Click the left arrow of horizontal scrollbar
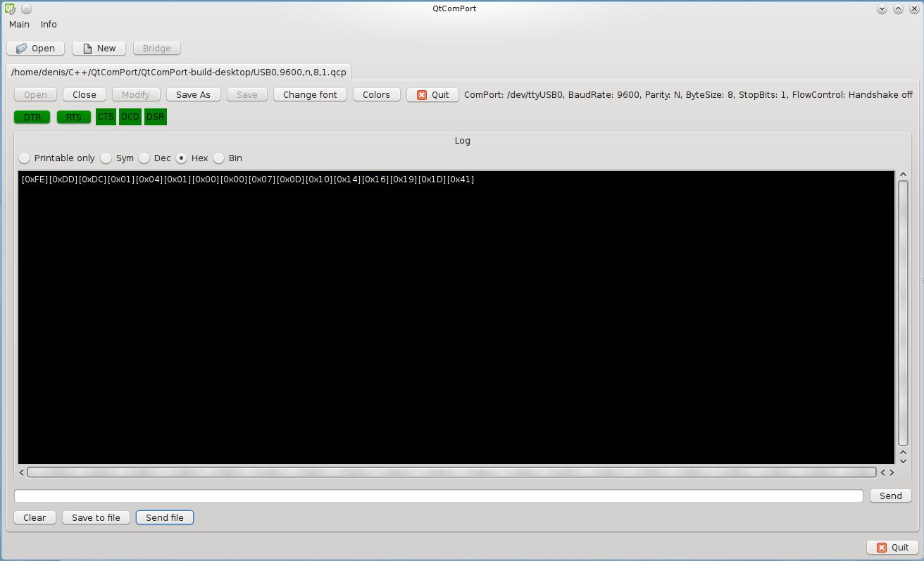The height and width of the screenshot is (561, 924). (22, 472)
